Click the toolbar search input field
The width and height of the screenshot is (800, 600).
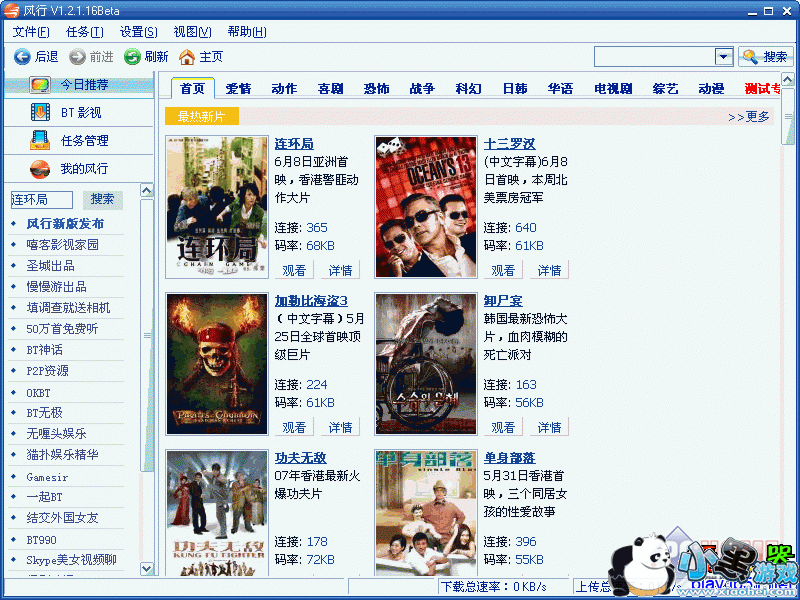654,57
